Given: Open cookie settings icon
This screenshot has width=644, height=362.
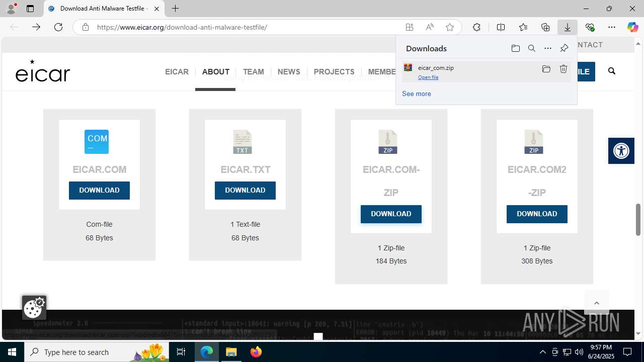Looking at the screenshot, I should coord(34,307).
